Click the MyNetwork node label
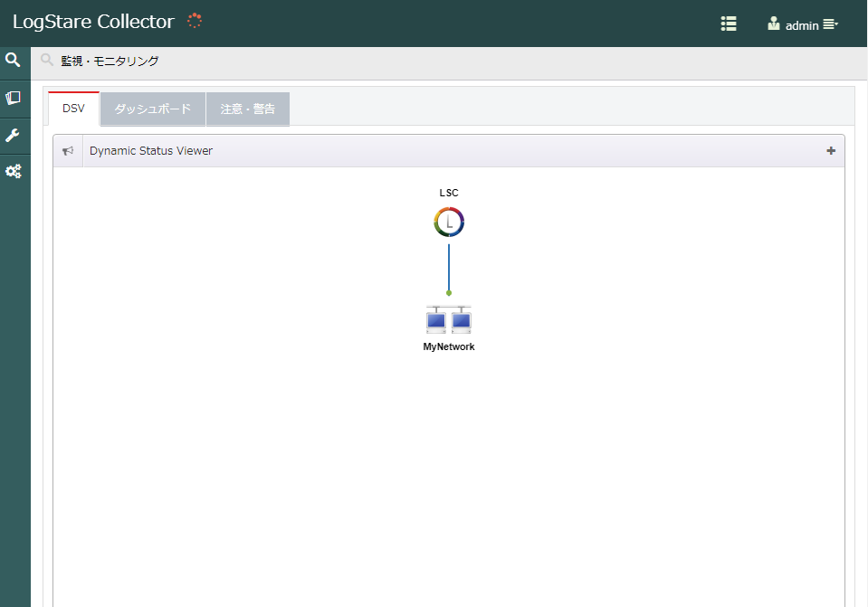Screen dimensions: 868x607 (x=449, y=347)
